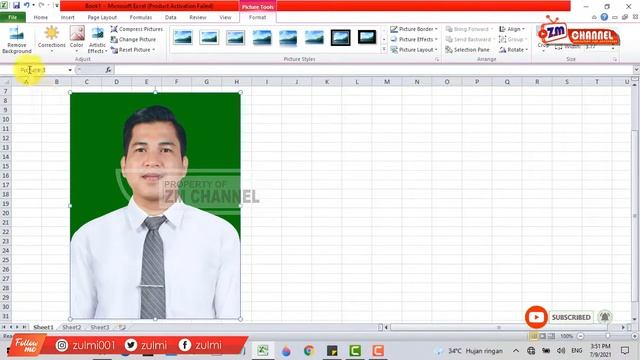Image resolution: width=640 pixels, height=360 pixels.
Task: Open the Corrections gallery
Action: click(x=51, y=40)
